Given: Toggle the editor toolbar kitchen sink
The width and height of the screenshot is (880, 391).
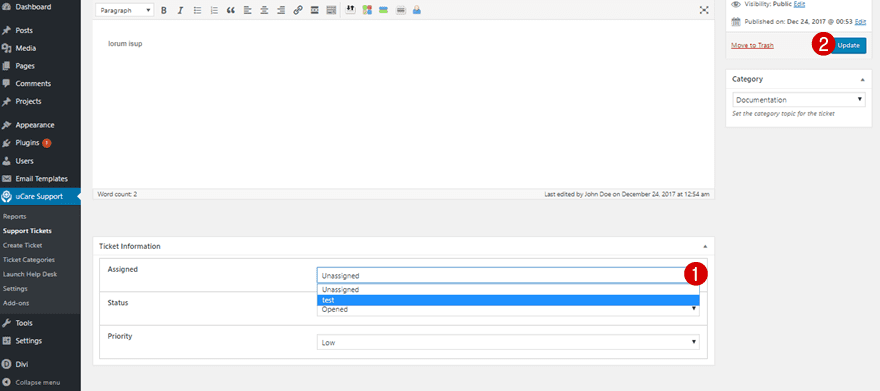Looking at the screenshot, I should click(x=331, y=10).
